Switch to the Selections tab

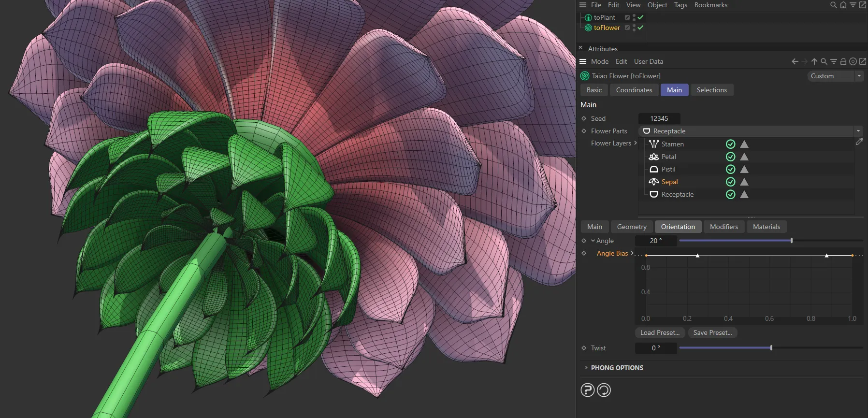point(712,90)
